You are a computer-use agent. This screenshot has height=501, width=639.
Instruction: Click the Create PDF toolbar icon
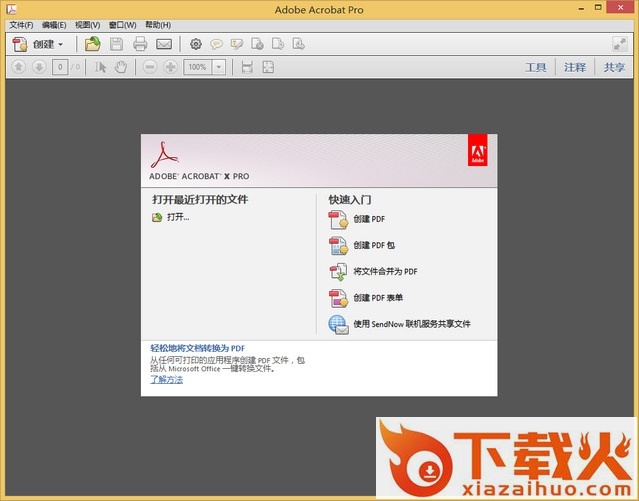20,44
